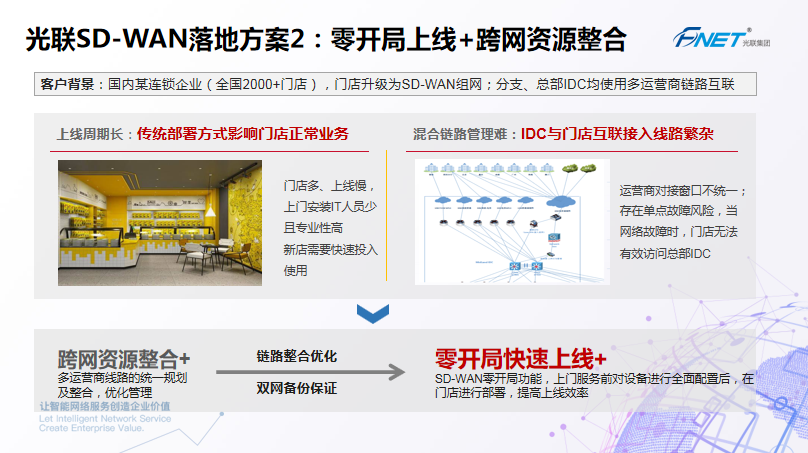Image resolution: width=808 pixels, height=453 pixels.
Task: Select the network topology diagram image
Action: tap(512, 222)
